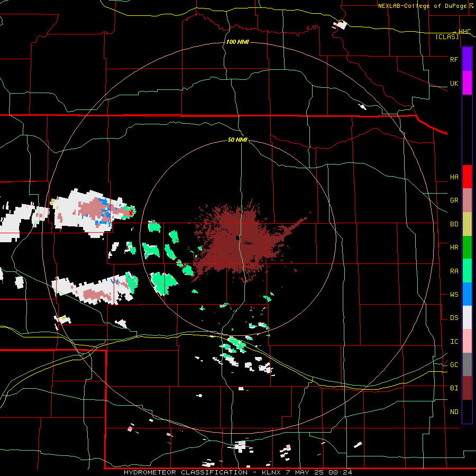The width and height of the screenshot is (476, 476).
Task: Click the GR legend label
Action: [454, 200]
